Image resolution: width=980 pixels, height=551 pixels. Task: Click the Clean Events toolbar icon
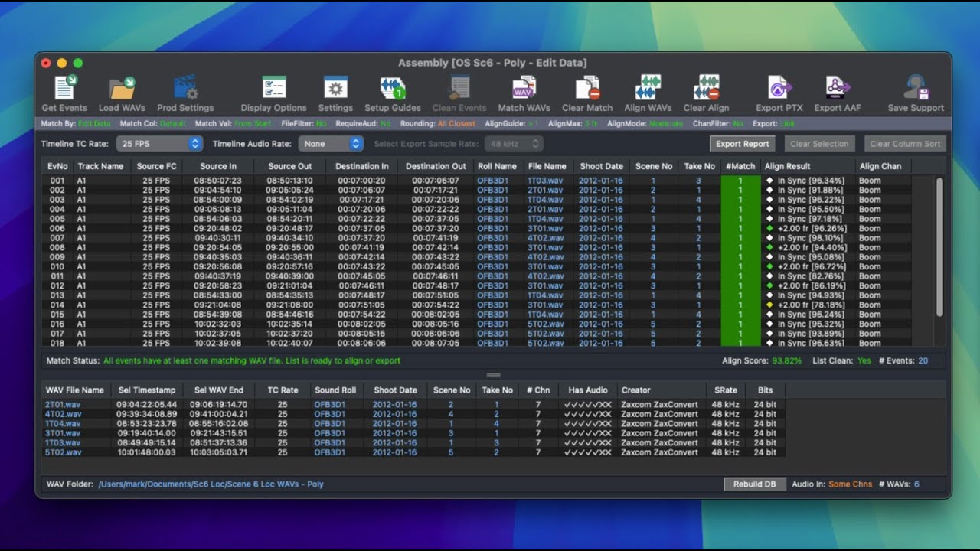click(459, 88)
